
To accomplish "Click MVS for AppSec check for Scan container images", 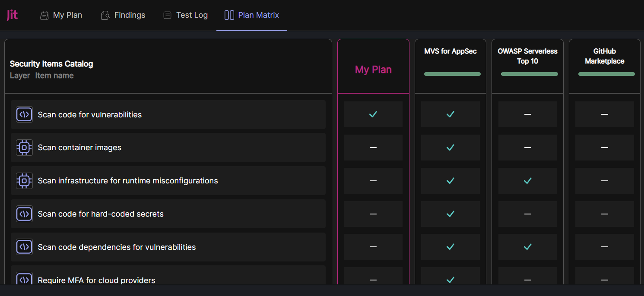I will (450, 148).
